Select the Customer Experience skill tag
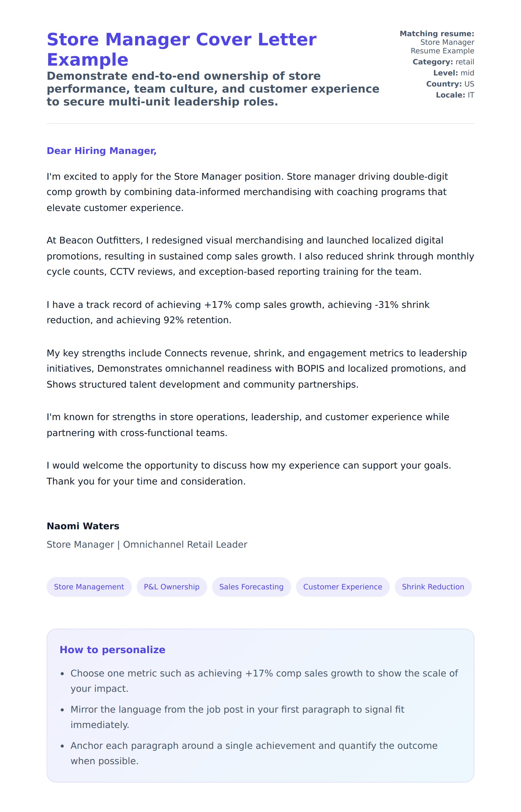The width and height of the screenshot is (521, 812). pyautogui.click(x=342, y=587)
